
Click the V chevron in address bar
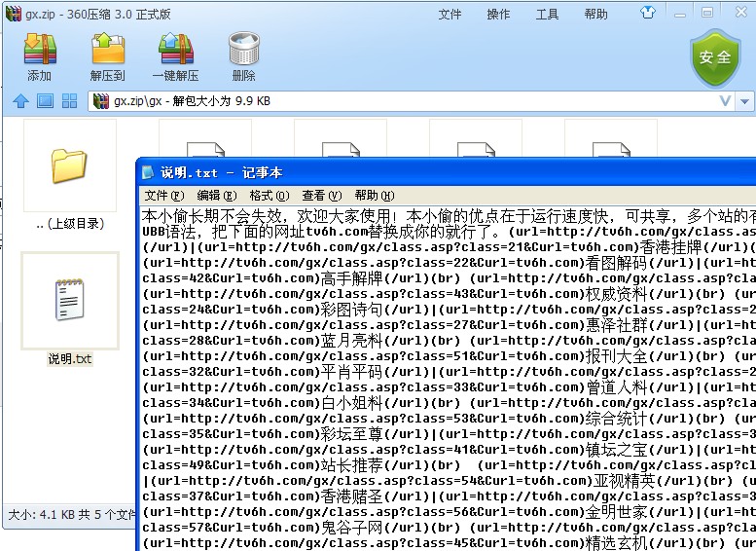[725, 101]
